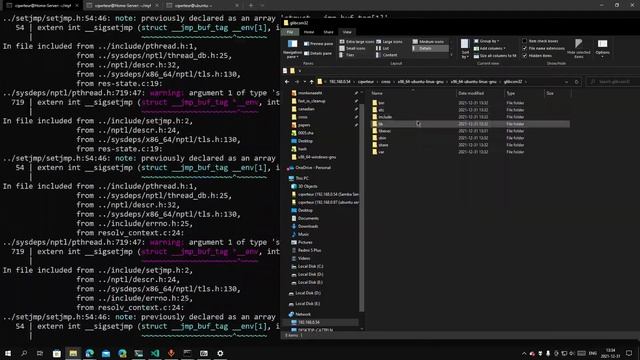Open Settings gear from taskbar

click(220, 353)
